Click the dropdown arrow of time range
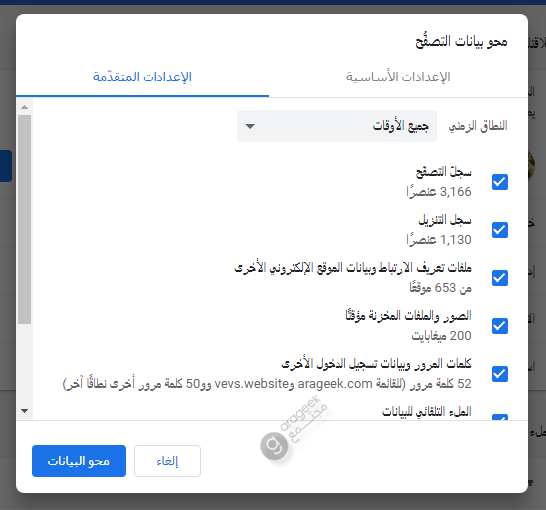This screenshot has height=510, width=546. 250,126
